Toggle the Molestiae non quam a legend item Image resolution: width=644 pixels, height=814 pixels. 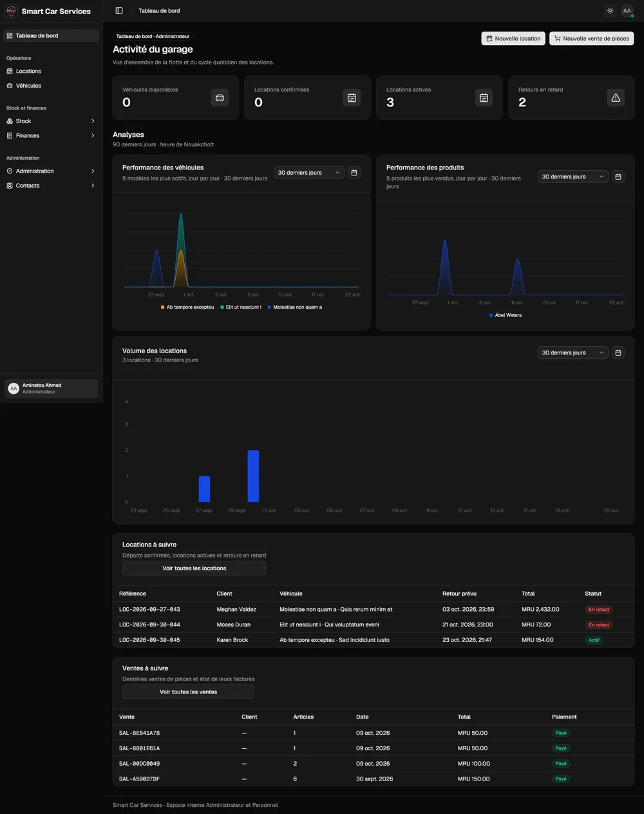(x=294, y=307)
